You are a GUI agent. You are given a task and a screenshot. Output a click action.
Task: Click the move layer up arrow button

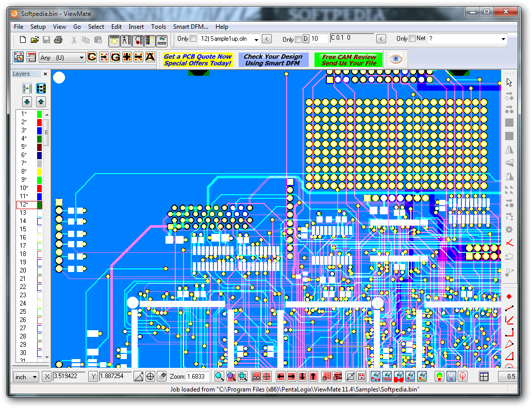point(41,102)
